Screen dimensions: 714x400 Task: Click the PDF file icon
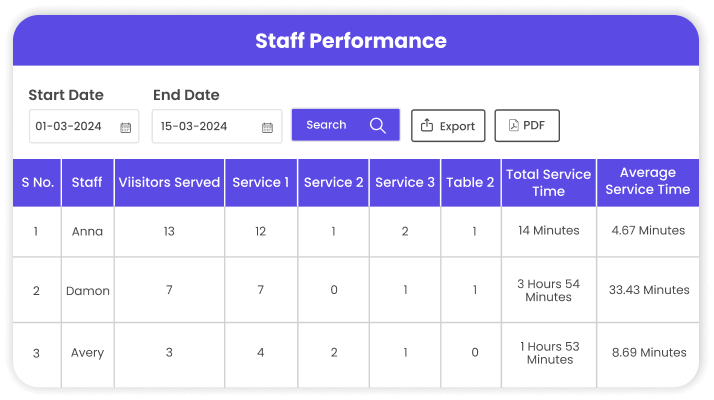click(513, 126)
